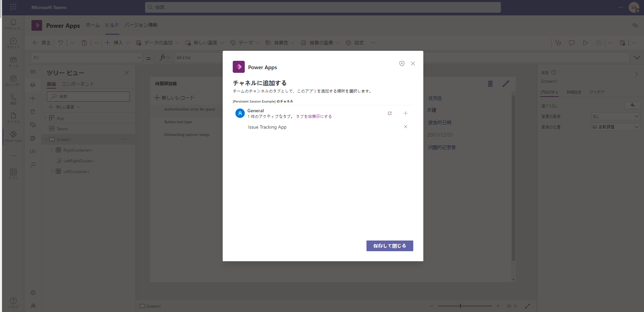Click the dialog's shield privacy icon
The height and width of the screenshot is (312, 644).
point(402,63)
